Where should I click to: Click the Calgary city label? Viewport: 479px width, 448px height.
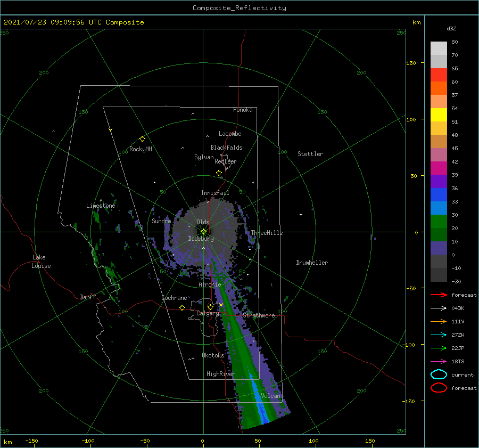coord(208,313)
